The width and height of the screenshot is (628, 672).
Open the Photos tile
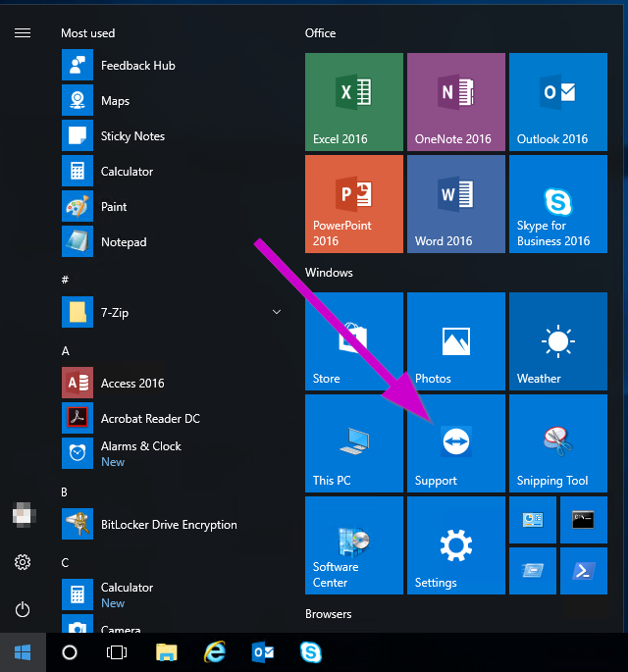coord(456,341)
